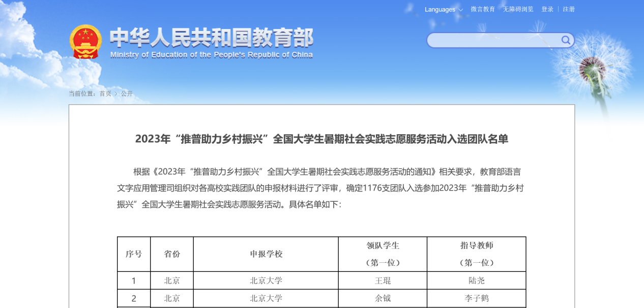Click the 李子鹤 teacher cell

pos(476,298)
